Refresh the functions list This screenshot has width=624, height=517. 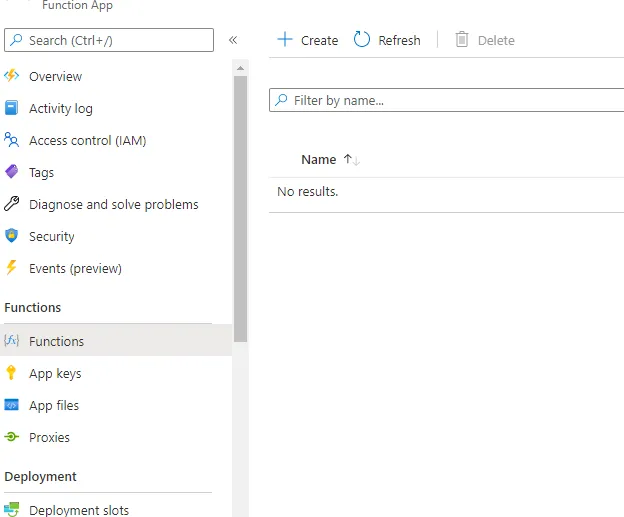pos(388,40)
